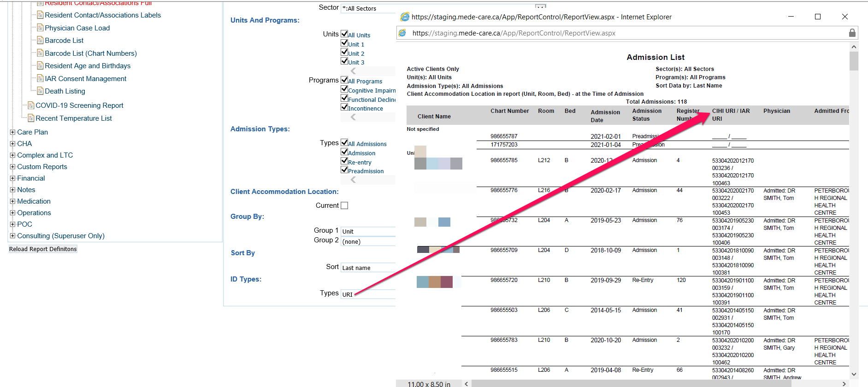The height and width of the screenshot is (387, 868).
Task: Click the IAR Consent Management document icon
Action: [x=40, y=78]
